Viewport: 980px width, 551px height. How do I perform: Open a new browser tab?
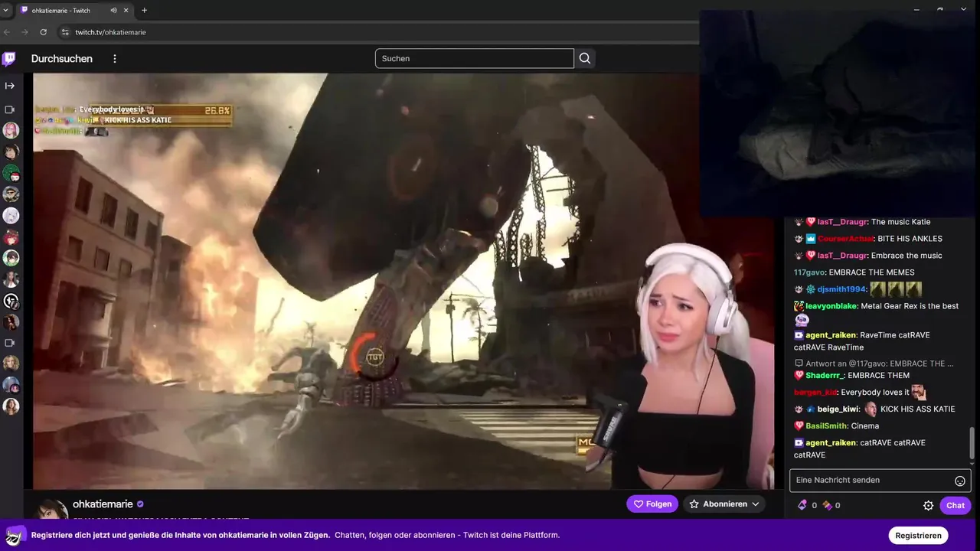click(144, 10)
